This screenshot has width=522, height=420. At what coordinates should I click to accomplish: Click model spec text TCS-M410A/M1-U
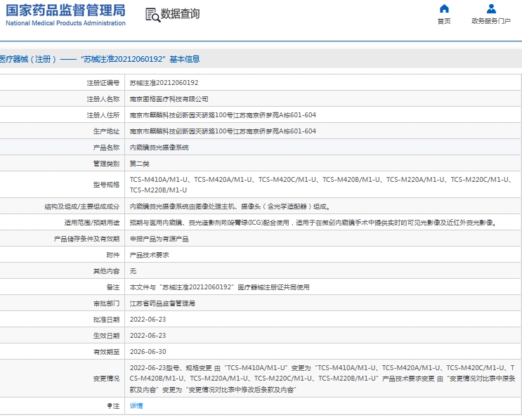point(159,180)
